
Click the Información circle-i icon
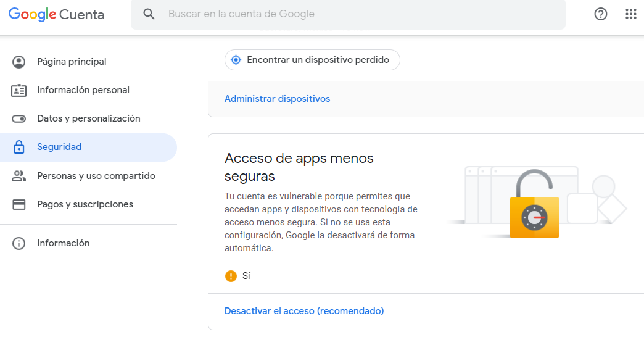(x=19, y=243)
